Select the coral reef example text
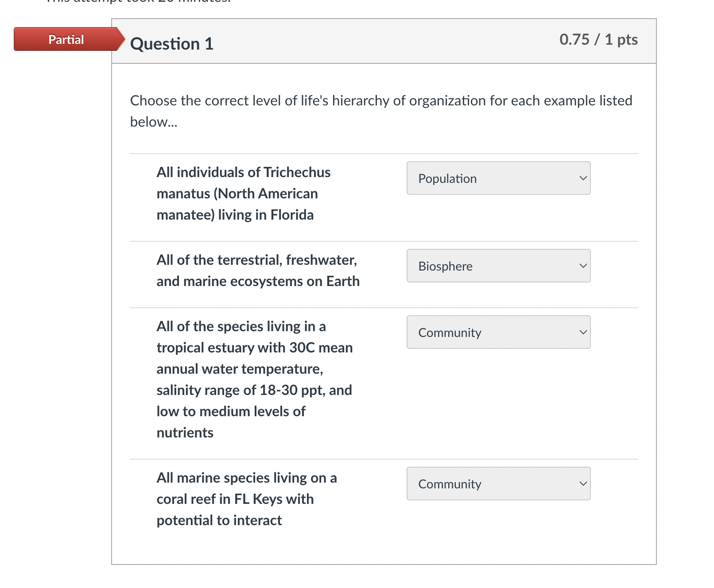714x588 pixels. coord(246,499)
